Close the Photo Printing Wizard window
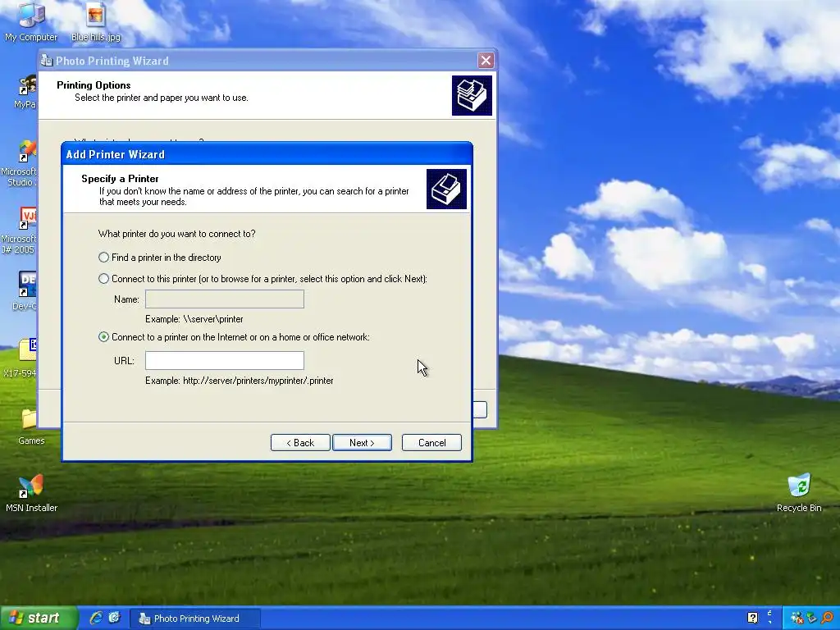The height and width of the screenshot is (630, 840). (x=486, y=61)
